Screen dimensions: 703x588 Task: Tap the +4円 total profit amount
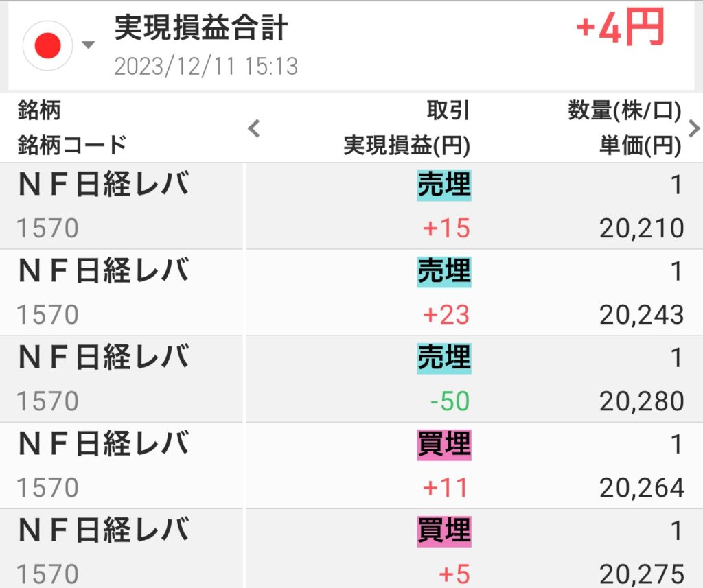coord(620,30)
